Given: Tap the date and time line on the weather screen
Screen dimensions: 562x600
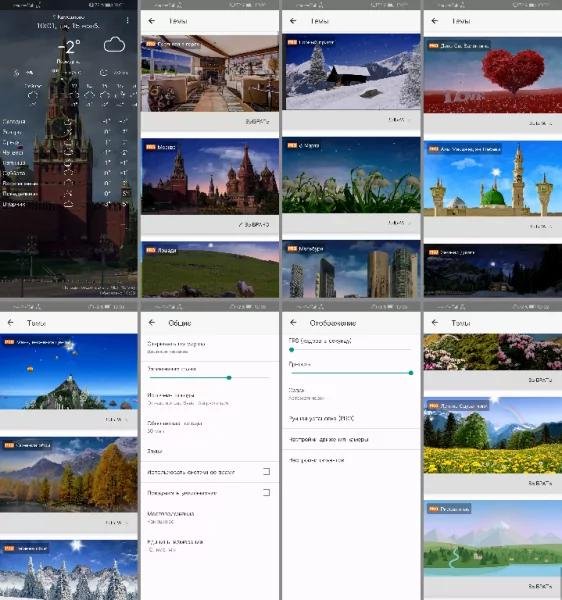Looking at the screenshot, I should [x=68, y=26].
